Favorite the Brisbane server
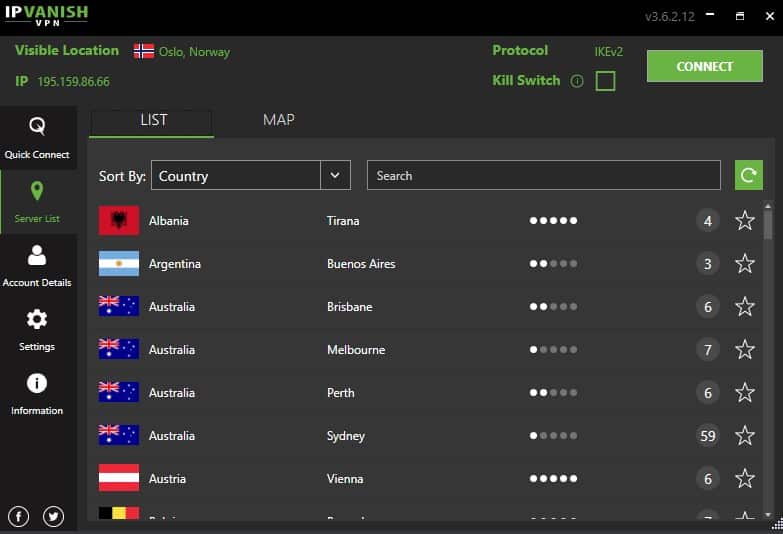 [745, 306]
